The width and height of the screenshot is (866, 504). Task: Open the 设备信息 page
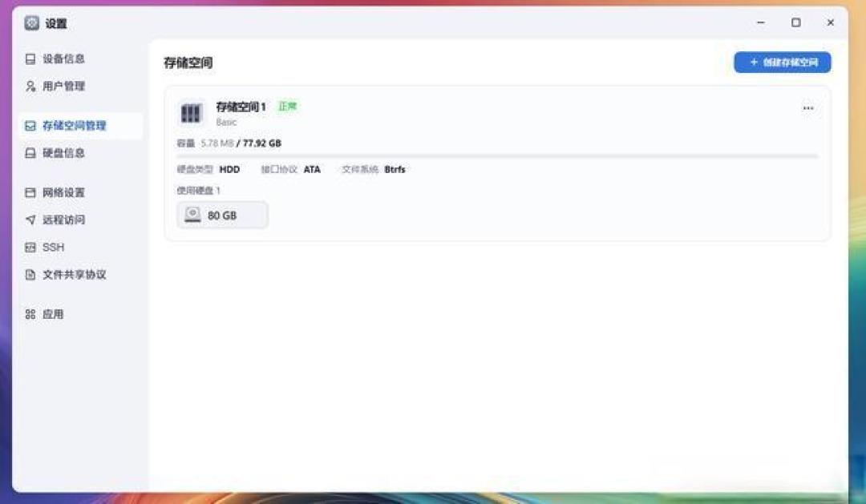click(x=81, y=58)
